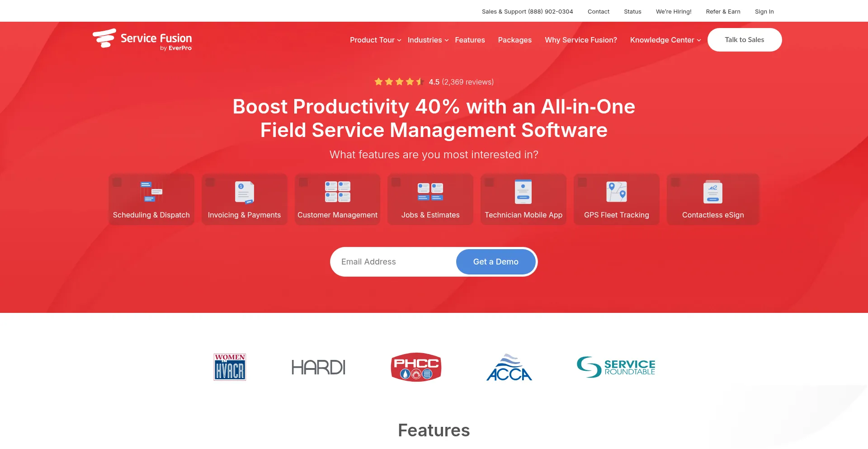This screenshot has height=449, width=868.
Task: Click the Talk to Sales button
Action: (745, 40)
